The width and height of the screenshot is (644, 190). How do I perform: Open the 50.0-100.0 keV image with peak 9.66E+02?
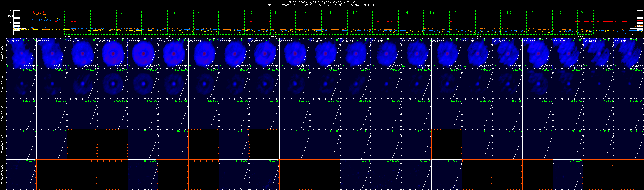[x=21, y=174]
